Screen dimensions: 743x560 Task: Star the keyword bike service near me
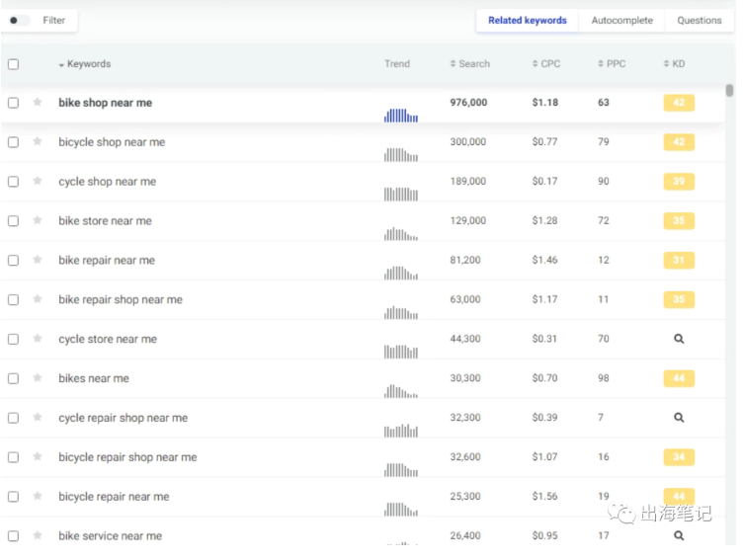click(x=38, y=535)
